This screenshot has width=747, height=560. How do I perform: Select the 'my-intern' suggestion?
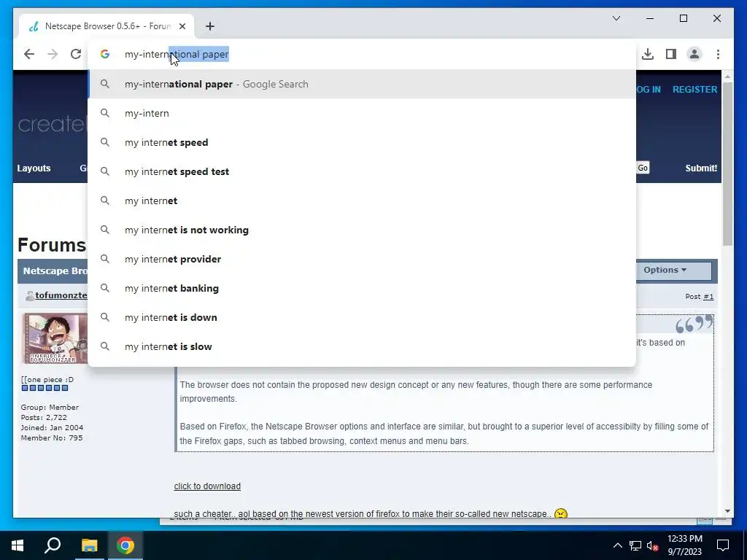coord(362,113)
